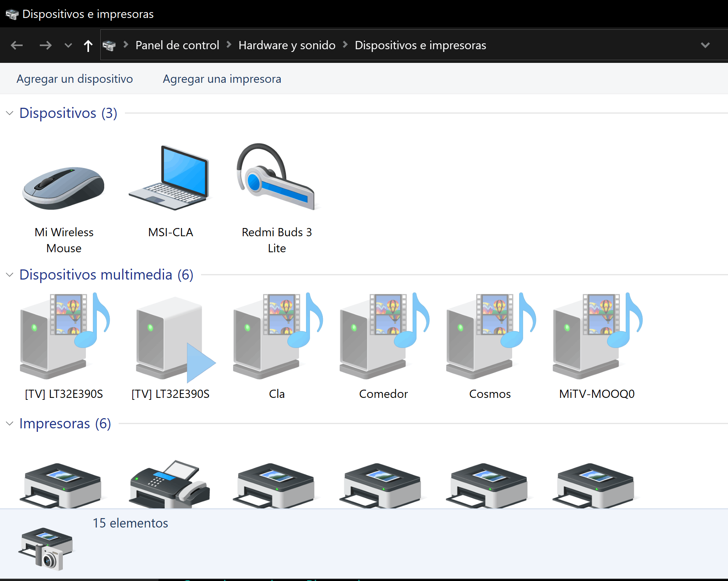Click the Back navigation arrow
This screenshot has height=581, width=728.
click(17, 45)
